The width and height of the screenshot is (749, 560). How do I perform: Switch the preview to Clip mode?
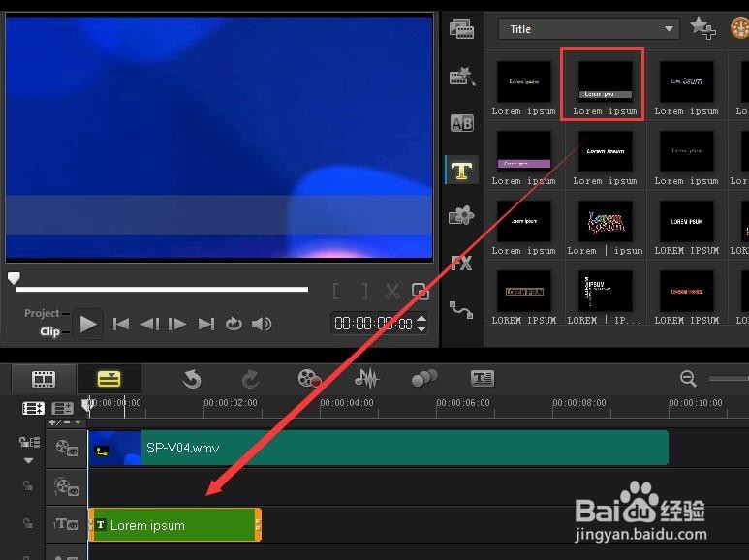pos(49,331)
